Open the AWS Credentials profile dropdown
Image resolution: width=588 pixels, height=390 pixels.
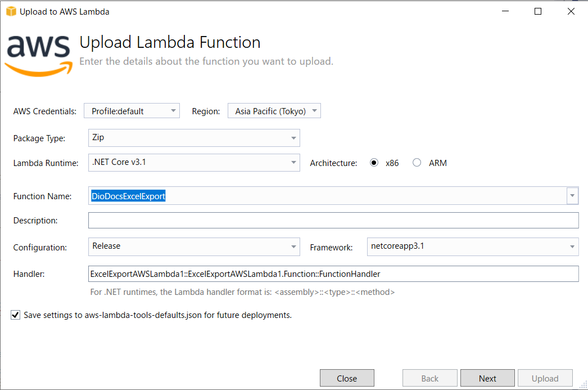tap(132, 111)
